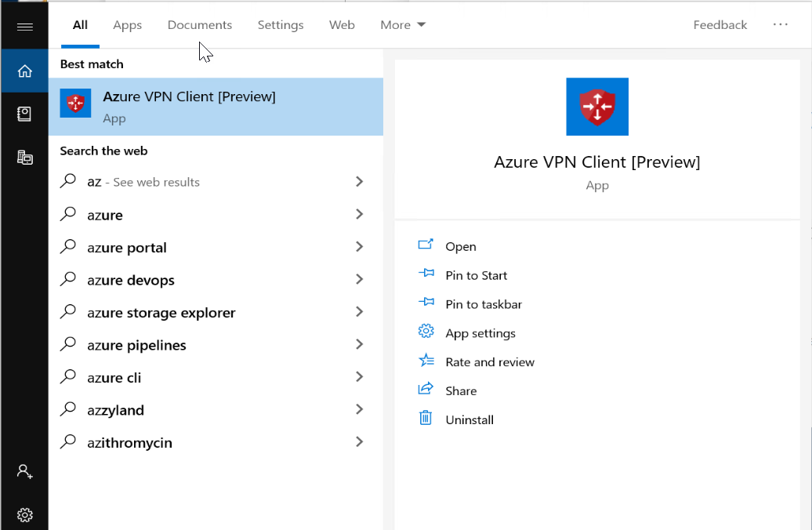Click the Pin to taskbar pin icon
This screenshot has width=812, height=530.
426,303
